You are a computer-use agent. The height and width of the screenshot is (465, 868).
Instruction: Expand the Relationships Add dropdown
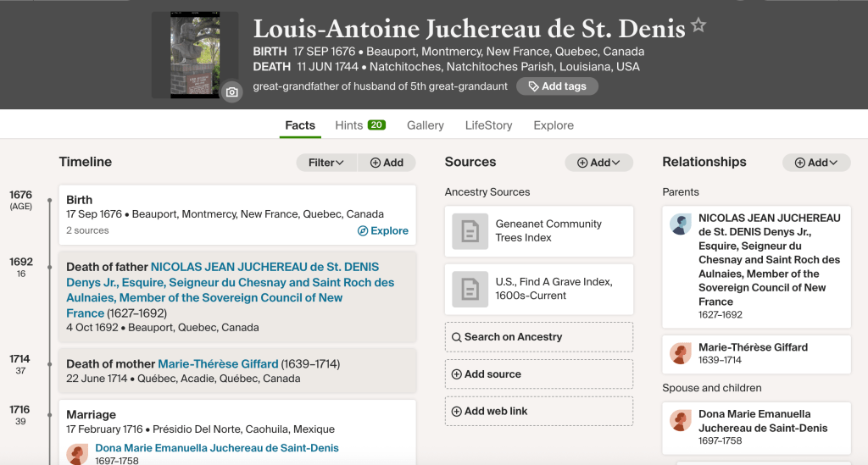point(816,163)
